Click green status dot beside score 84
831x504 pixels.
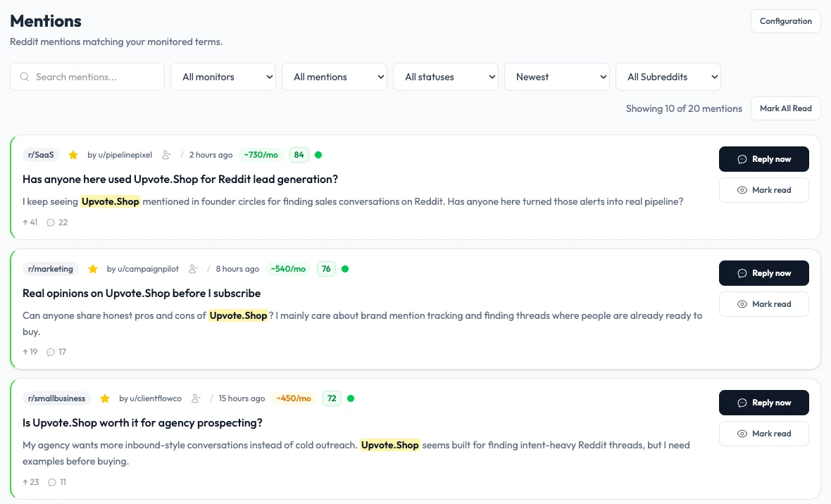318,155
